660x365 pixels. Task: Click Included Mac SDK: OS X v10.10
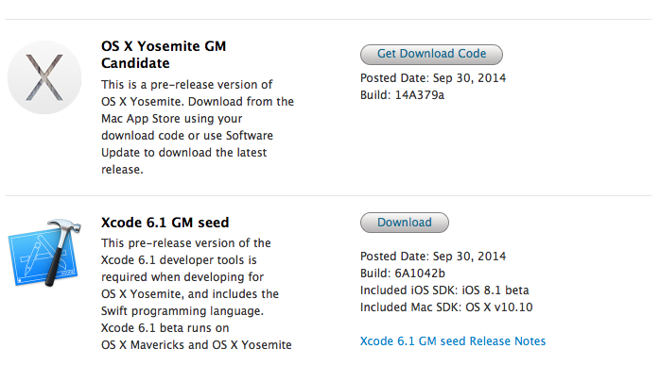coord(446,307)
